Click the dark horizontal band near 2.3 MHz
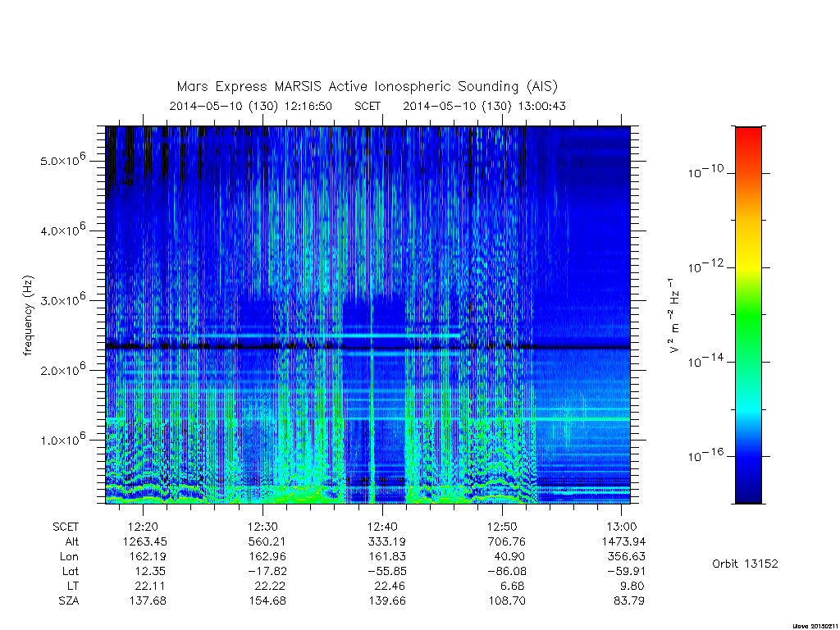This screenshot has width=840, height=630. pyautogui.click(x=367, y=347)
